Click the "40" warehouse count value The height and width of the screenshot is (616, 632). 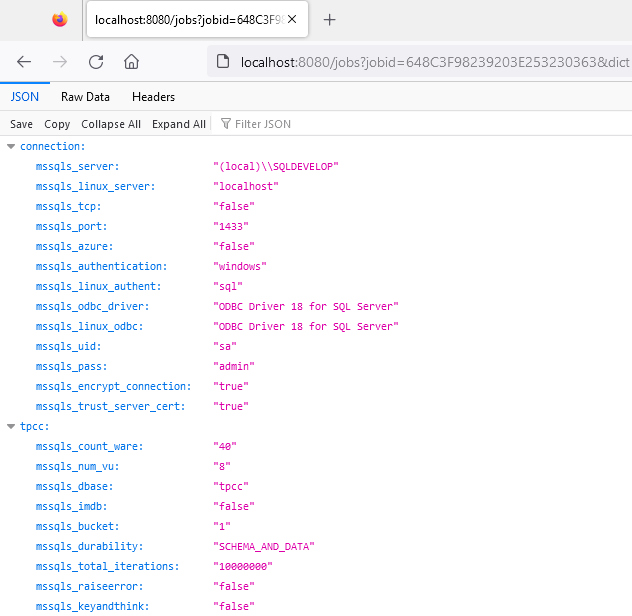[225, 446]
